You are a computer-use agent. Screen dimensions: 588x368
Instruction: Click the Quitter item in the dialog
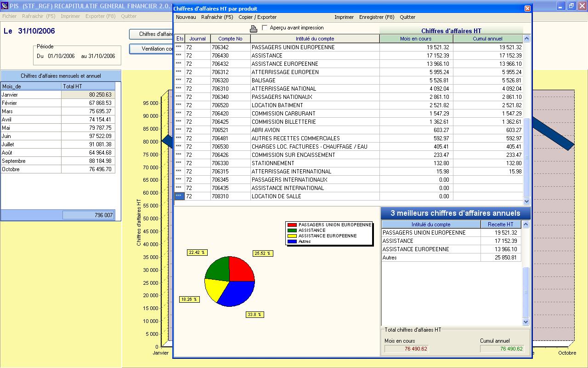point(407,17)
